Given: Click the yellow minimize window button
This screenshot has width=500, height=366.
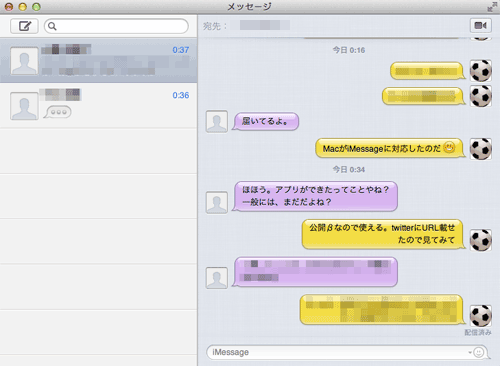Looking at the screenshot, I should pyautogui.click(x=22, y=7).
